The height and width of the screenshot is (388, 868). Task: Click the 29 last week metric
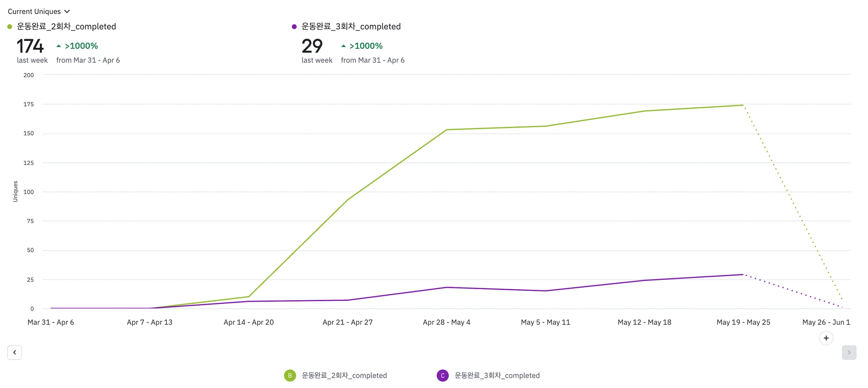312,46
